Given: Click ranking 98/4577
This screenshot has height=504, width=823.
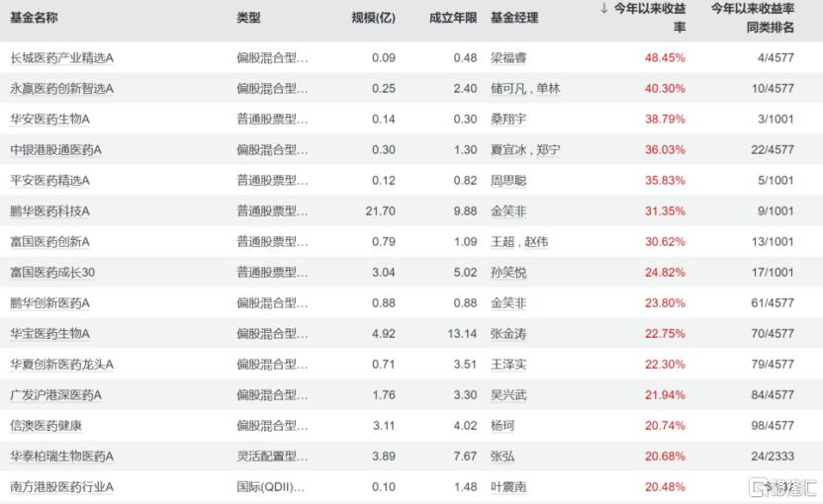Looking at the screenshot, I should pos(773,426).
